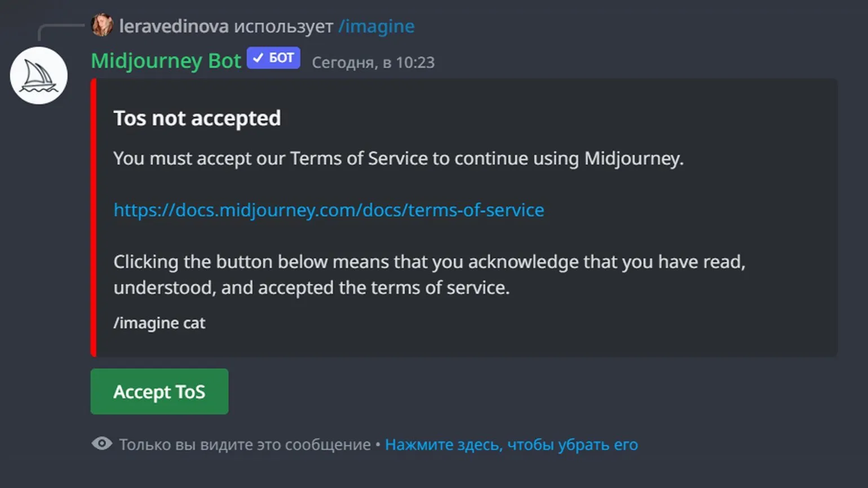868x488 pixels.
Task: Click the timestamp "Сегодня, в 10:23"
Action: pyautogui.click(x=373, y=63)
